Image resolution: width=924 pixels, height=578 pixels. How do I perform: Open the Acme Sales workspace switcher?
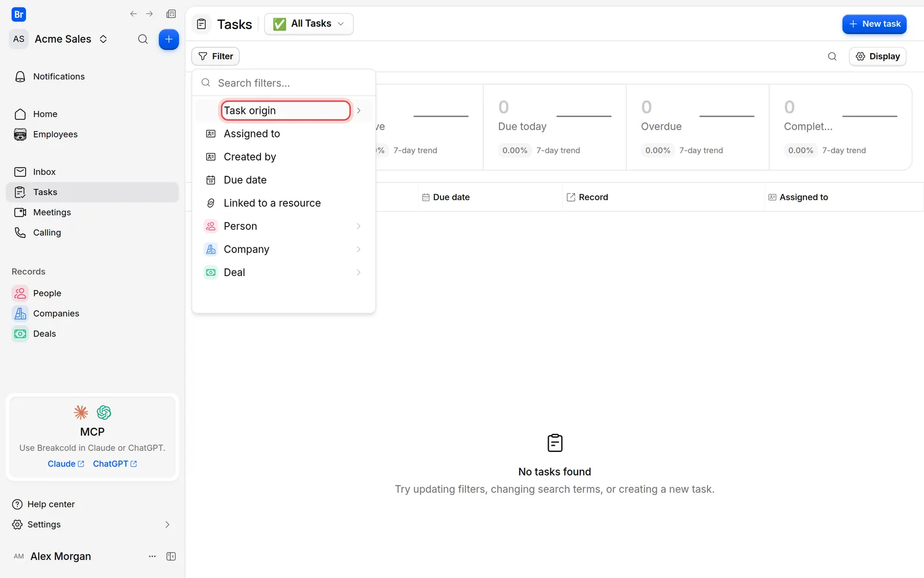tap(60, 39)
